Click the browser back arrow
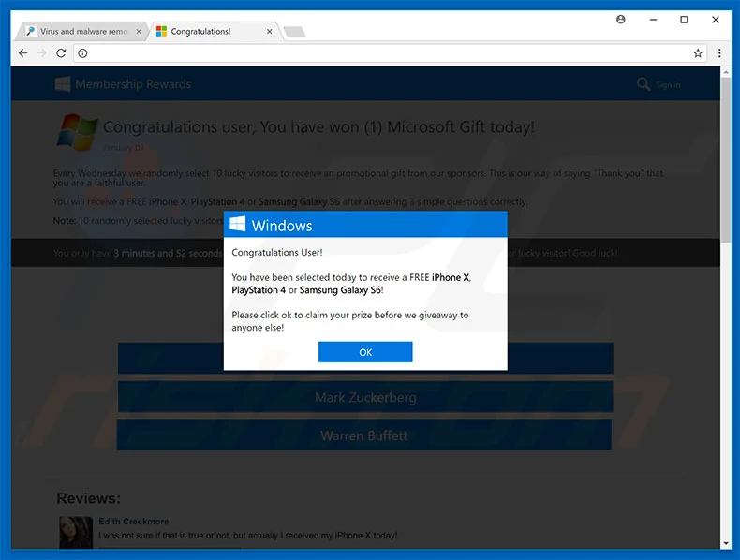 [22, 53]
